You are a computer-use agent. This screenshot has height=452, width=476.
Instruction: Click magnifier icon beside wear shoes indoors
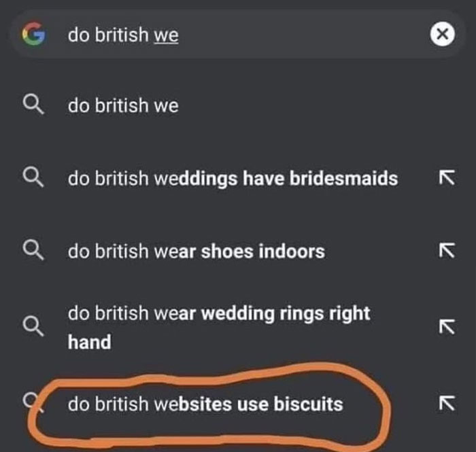(31, 251)
